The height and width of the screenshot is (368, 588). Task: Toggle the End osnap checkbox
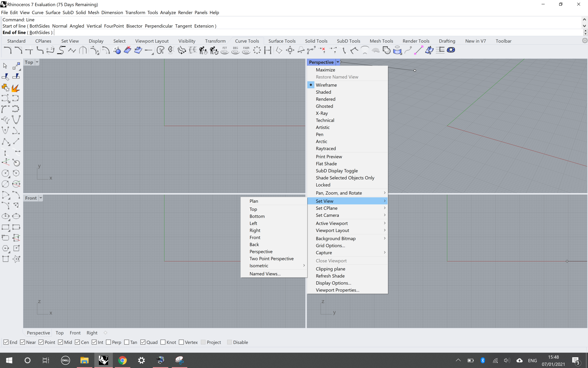coord(6,342)
